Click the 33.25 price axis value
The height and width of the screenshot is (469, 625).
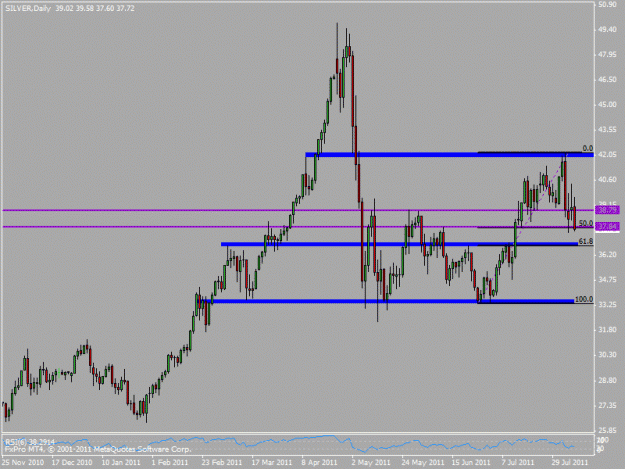607,305
